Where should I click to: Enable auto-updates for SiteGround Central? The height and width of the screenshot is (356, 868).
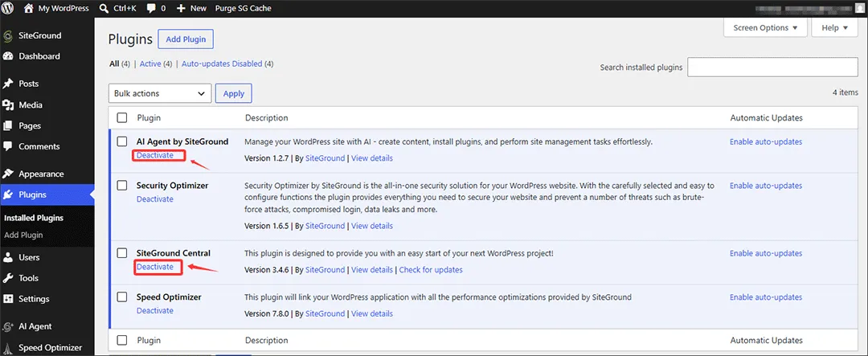(x=766, y=253)
